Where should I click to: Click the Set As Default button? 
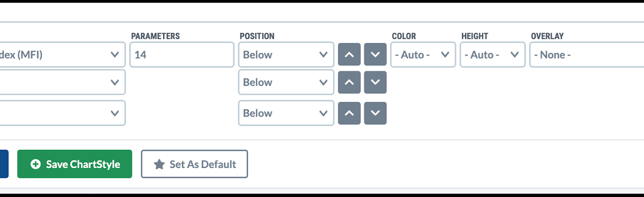click(194, 164)
